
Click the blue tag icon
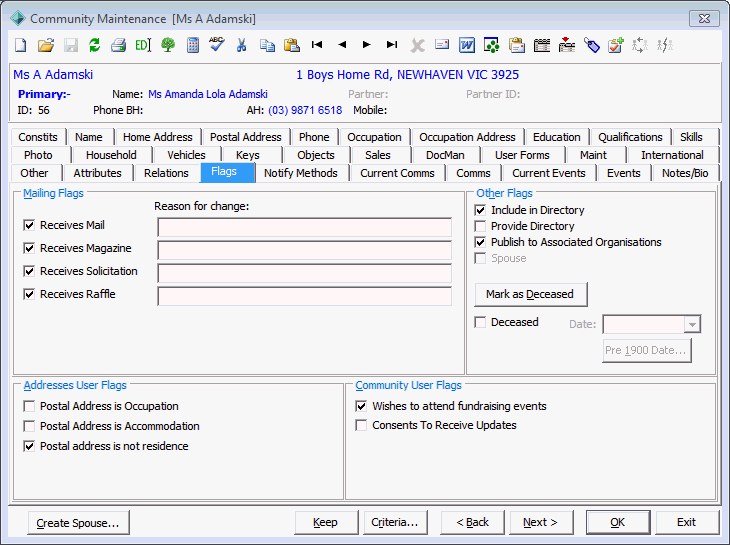click(591, 45)
